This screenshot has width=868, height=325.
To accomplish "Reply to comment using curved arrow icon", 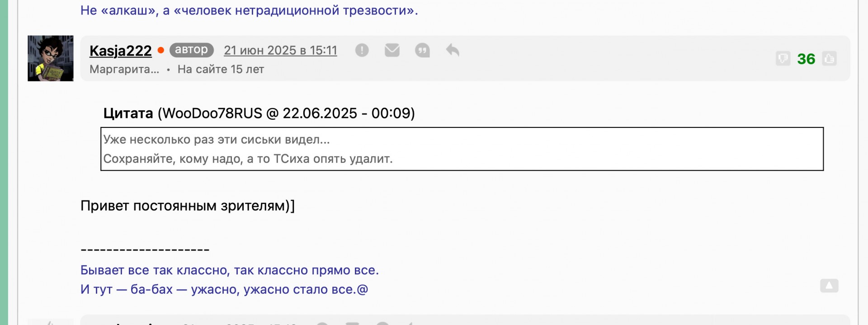I will [453, 50].
